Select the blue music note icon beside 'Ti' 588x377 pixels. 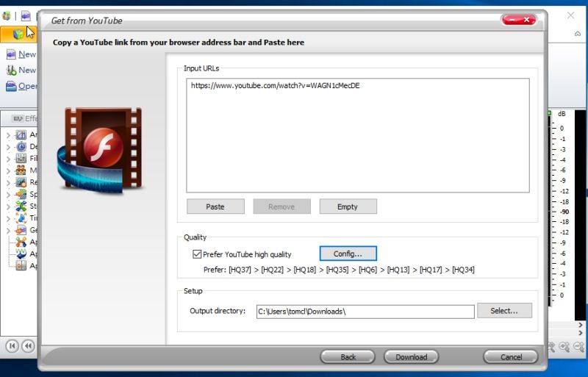(21, 218)
